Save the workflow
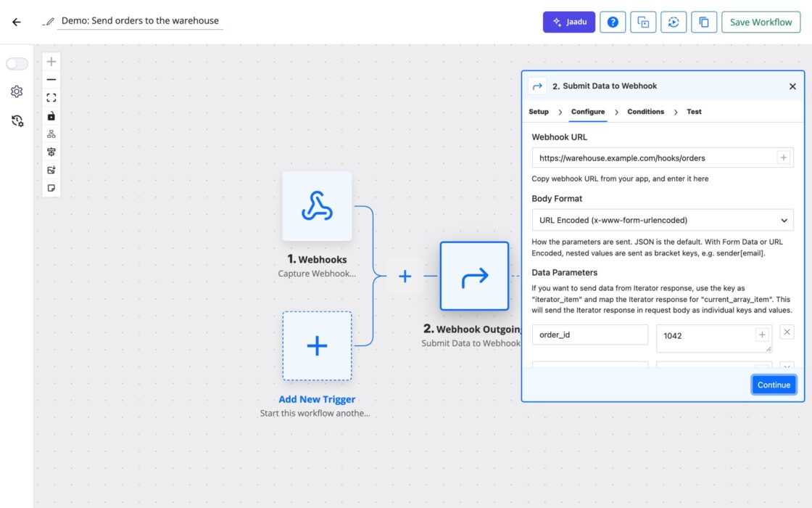812x508 pixels. pos(761,22)
